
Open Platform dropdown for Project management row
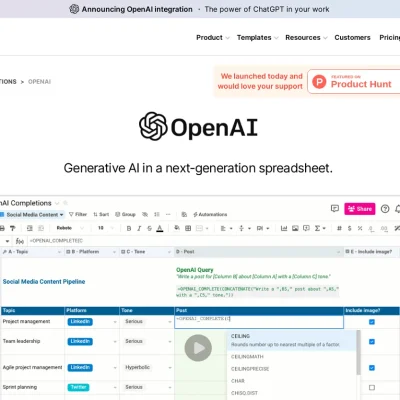[x=115, y=322]
